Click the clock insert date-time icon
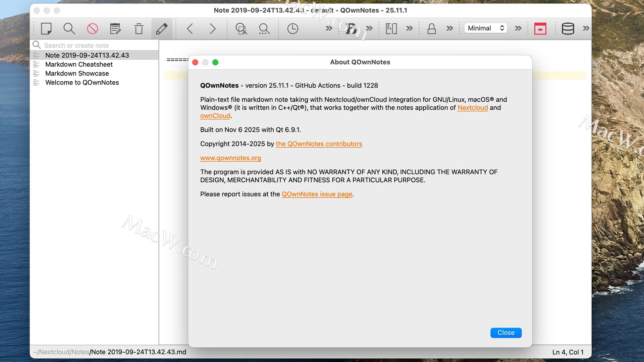Image resolution: width=644 pixels, height=362 pixels. [x=292, y=28]
